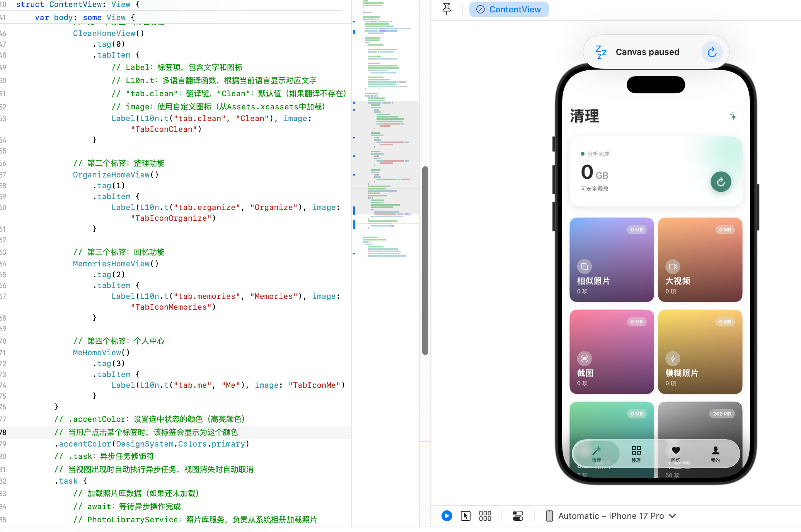The image size is (801, 532).
Task: Open the preview variants grid icon
Action: coord(485,516)
